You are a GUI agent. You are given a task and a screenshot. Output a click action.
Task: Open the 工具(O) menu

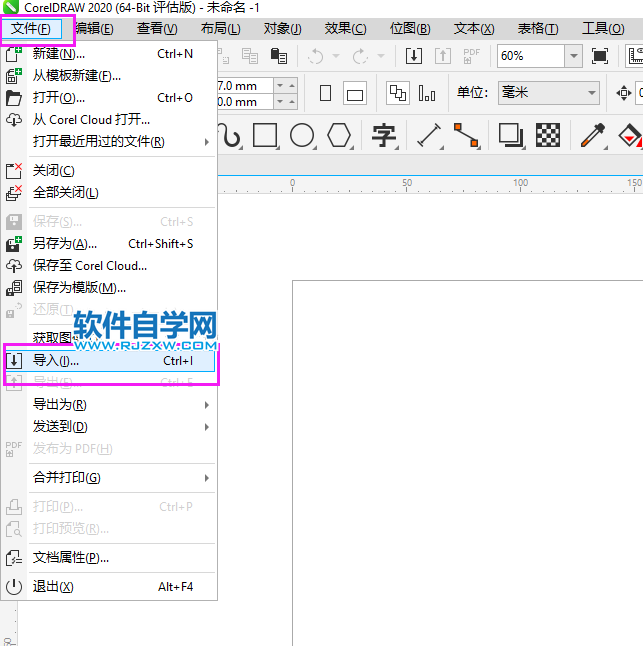click(603, 29)
